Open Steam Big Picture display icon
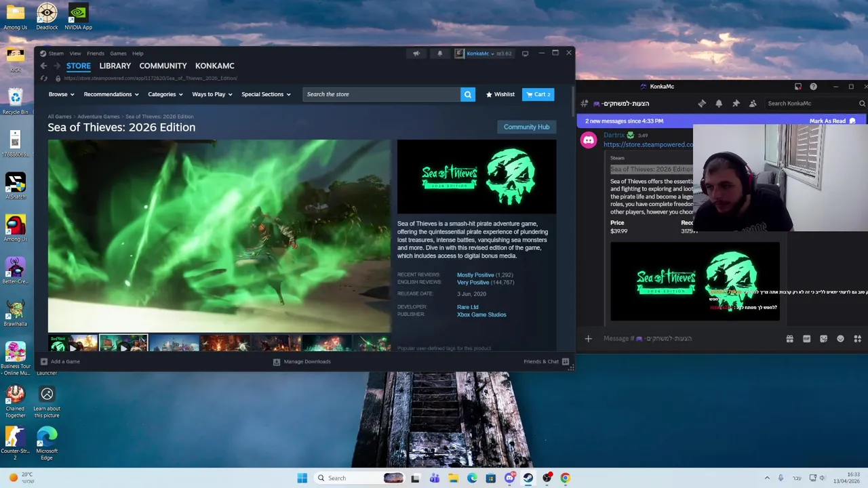Image resolution: width=868 pixels, height=488 pixels. [x=525, y=54]
